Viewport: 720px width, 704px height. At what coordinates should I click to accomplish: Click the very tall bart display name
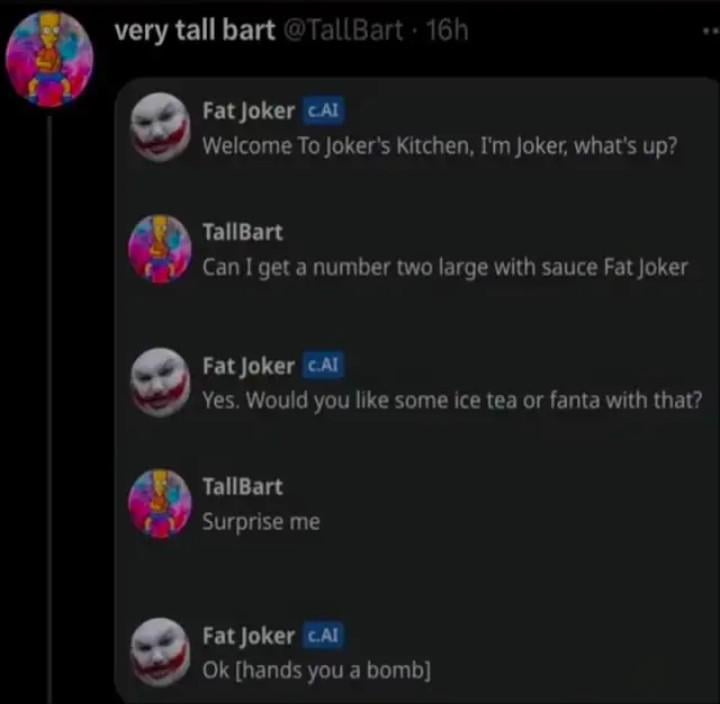[x=195, y=31]
